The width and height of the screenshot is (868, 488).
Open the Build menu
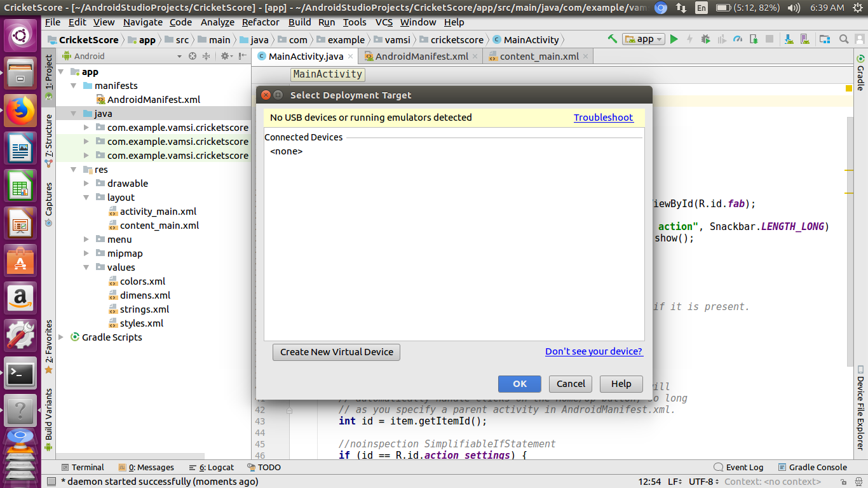click(300, 22)
